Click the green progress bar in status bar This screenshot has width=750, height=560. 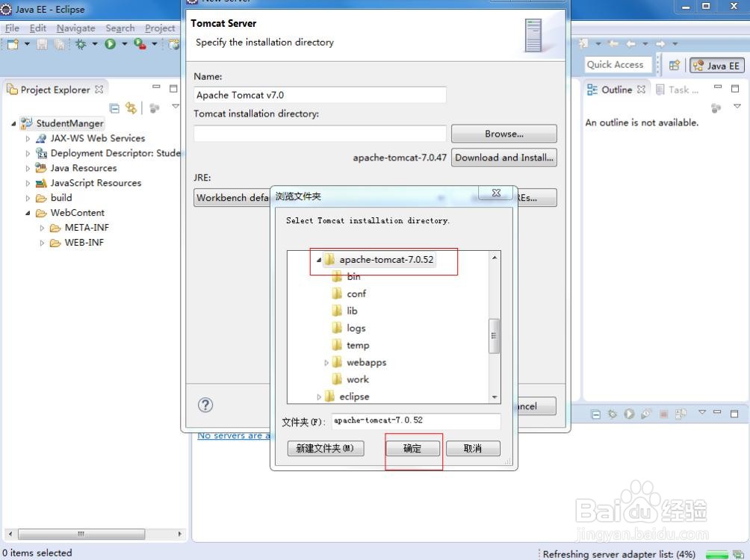click(716, 555)
